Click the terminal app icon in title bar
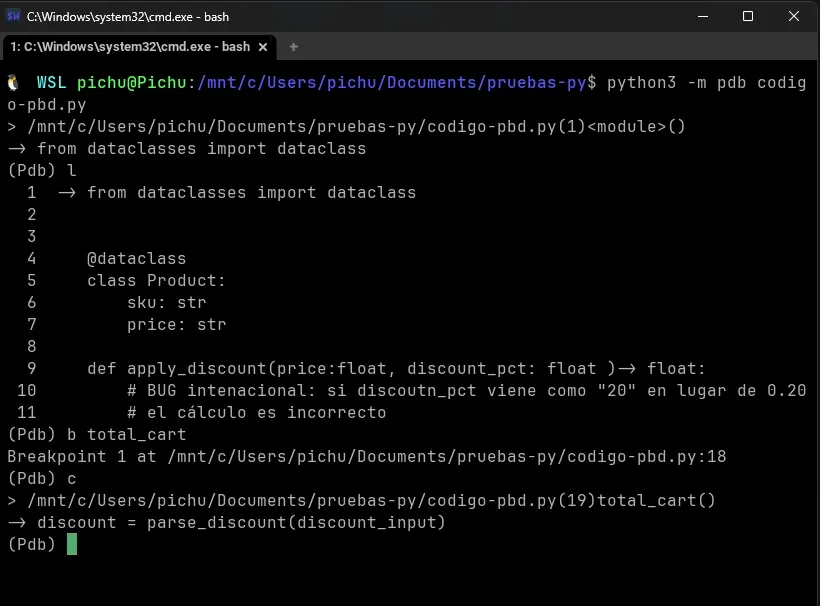This screenshot has height=606, width=820. coord(14,16)
